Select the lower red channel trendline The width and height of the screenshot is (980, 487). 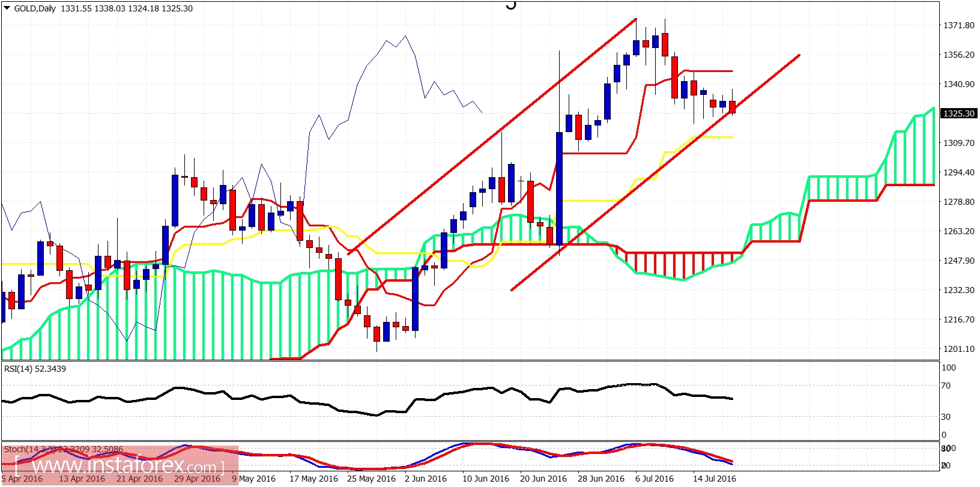point(655,173)
